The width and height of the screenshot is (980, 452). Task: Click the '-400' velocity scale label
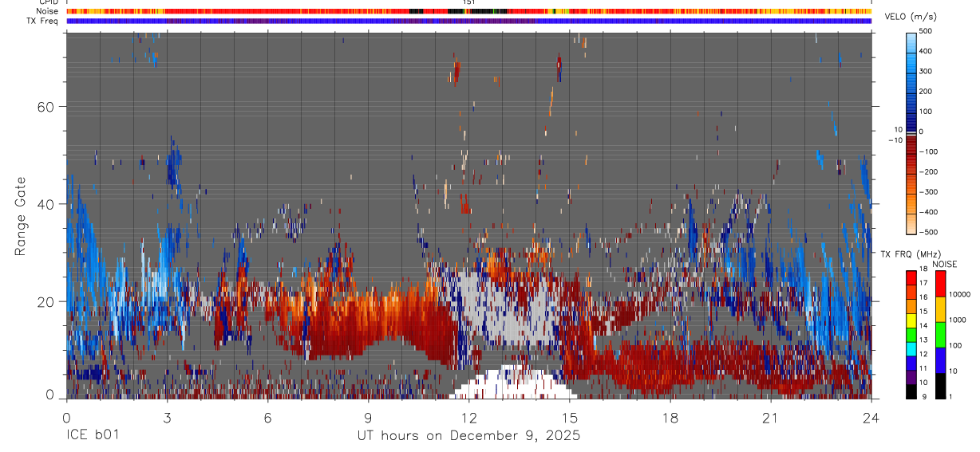click(x=927, y=212)
